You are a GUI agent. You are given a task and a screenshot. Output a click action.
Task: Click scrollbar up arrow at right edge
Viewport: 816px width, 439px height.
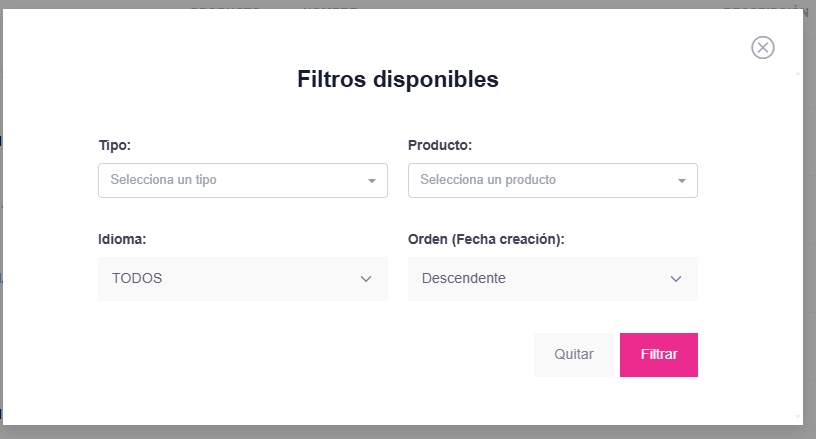click(798, 73)
